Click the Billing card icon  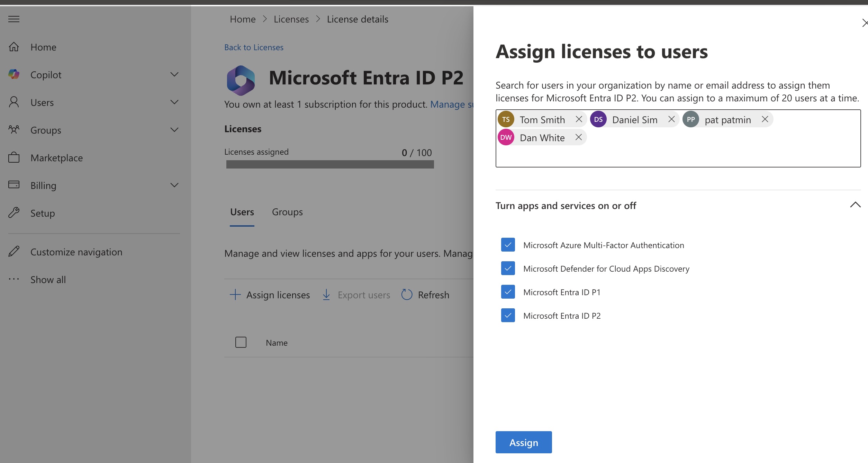click(x=14, y=184)
